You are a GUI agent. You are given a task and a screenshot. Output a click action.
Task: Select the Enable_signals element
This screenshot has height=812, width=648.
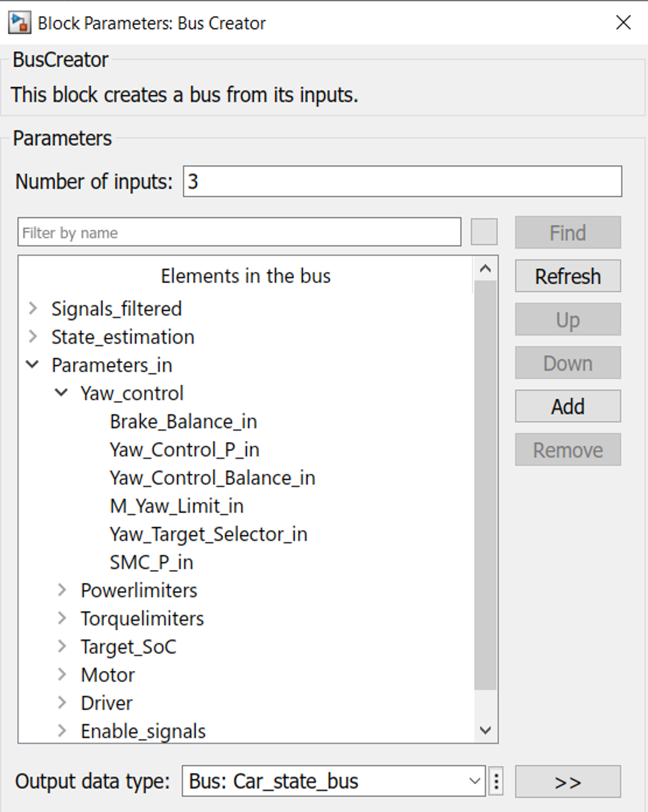tap(143, 731)
